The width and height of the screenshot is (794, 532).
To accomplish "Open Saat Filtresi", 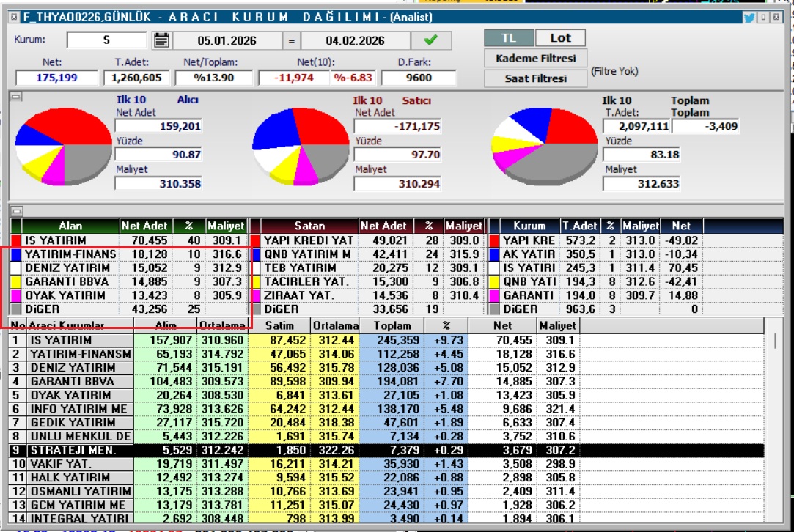I will tap(535, 78).
